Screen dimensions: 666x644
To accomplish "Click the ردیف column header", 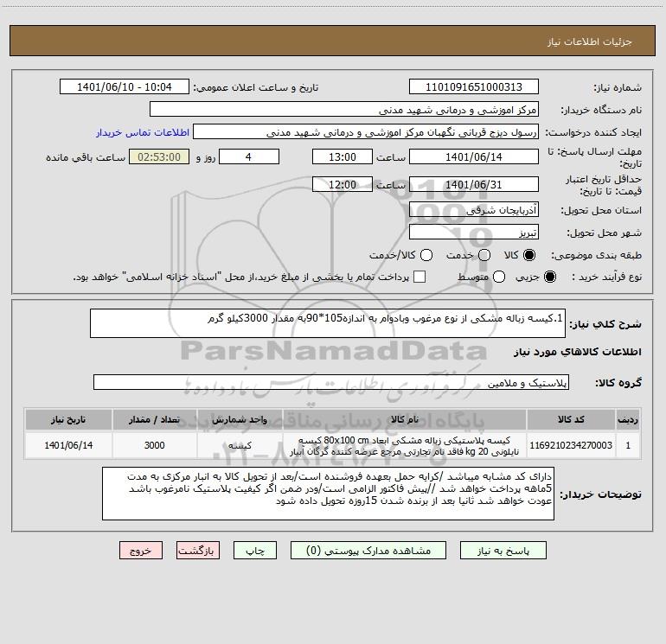I will [x=628, y=419].
